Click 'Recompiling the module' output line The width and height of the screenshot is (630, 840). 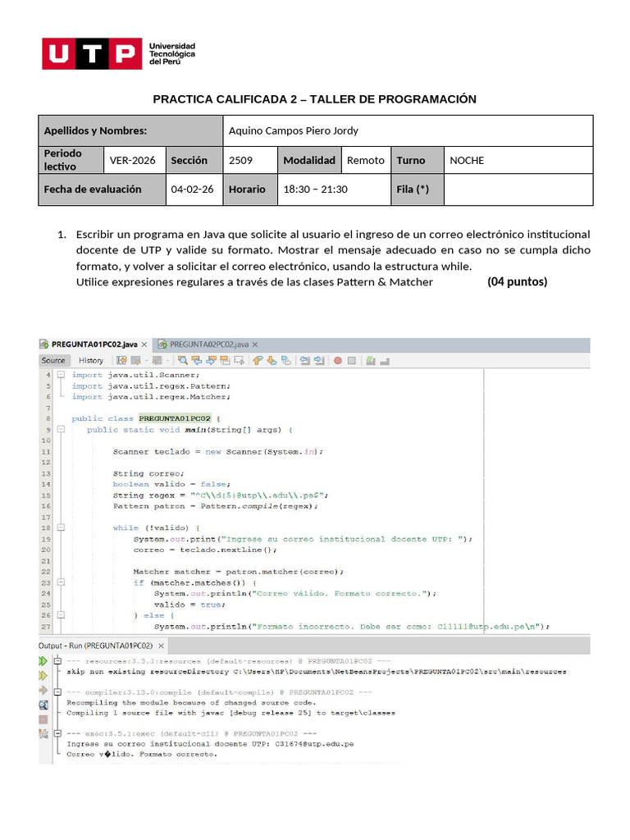coord(191,702)
